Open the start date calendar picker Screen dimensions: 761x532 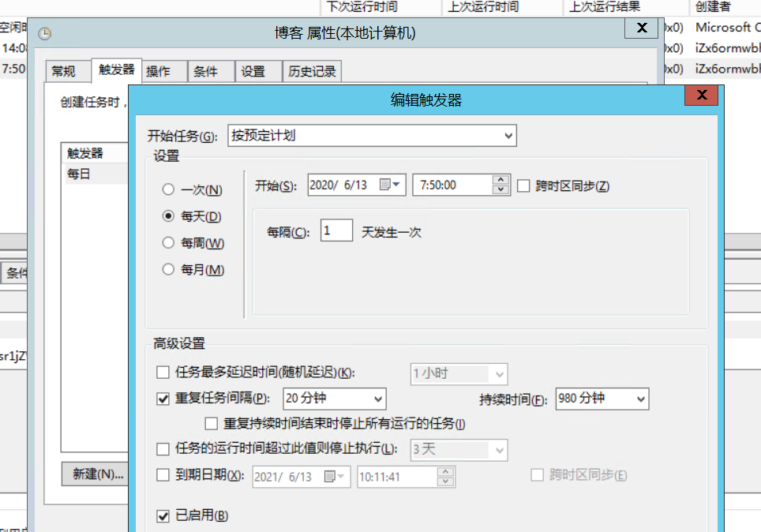(390, 185)
